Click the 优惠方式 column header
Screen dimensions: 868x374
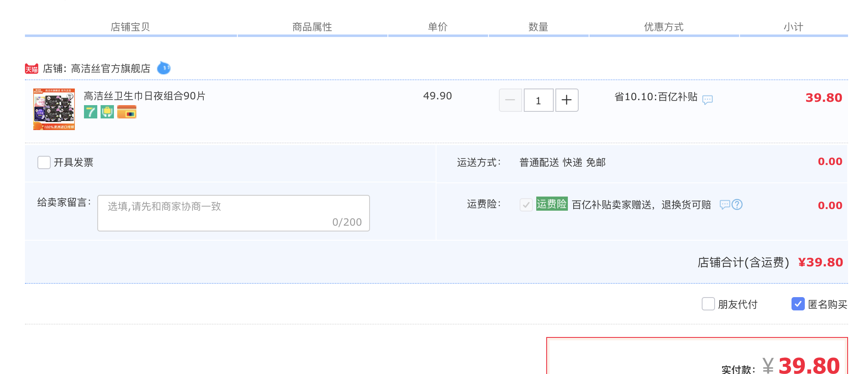pyautogui.click(x=664, y=27)
